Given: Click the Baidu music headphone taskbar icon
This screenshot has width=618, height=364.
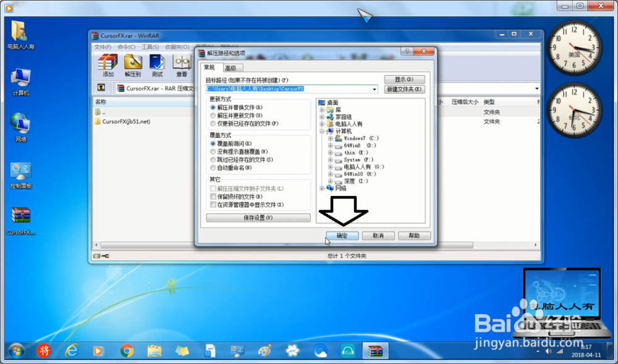Looking at the screenshot, I should pyautogui.click(x=347, y=350).
